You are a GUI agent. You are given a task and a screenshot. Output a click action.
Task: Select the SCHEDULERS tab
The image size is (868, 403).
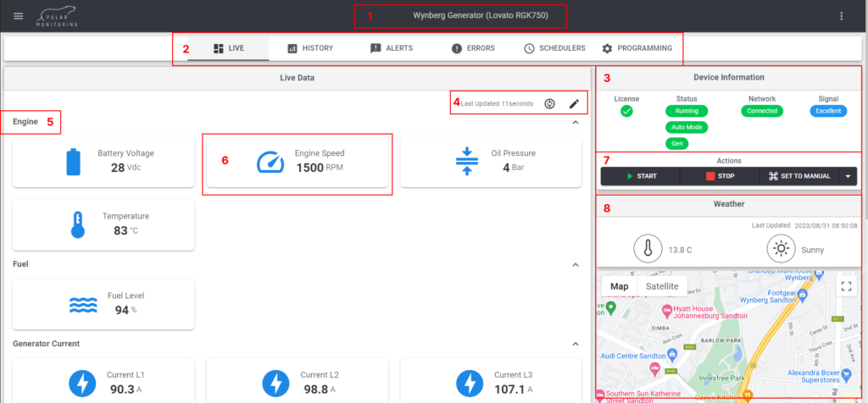point(554,48)
